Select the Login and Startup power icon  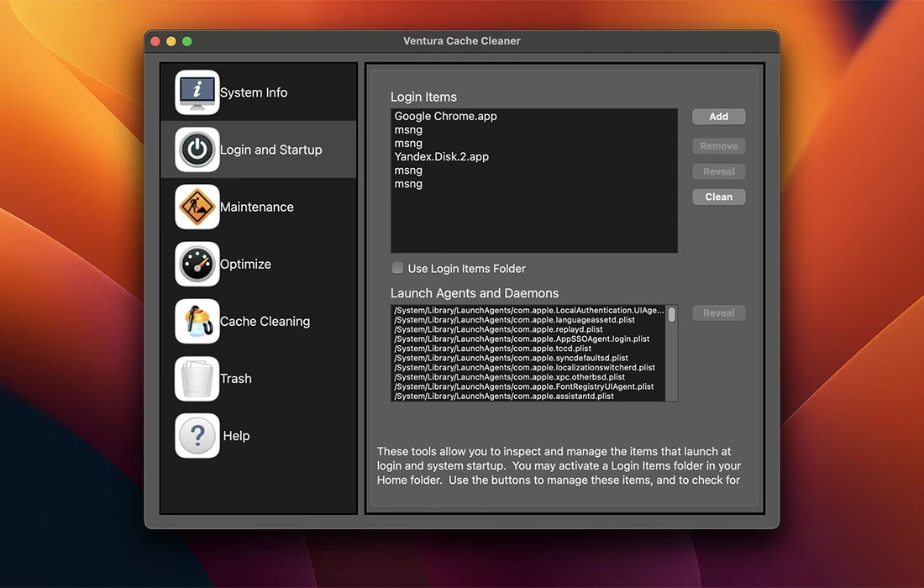[197, 150]
